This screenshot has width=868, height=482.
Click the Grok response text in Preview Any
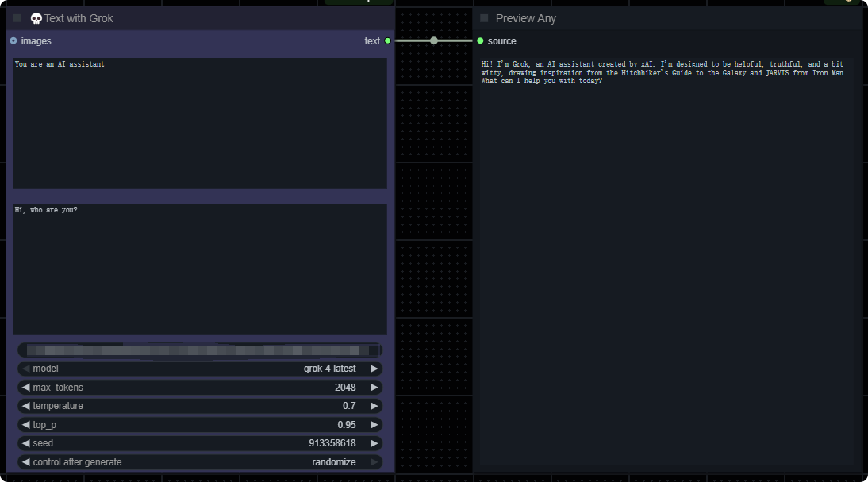[x=663, y=72]
